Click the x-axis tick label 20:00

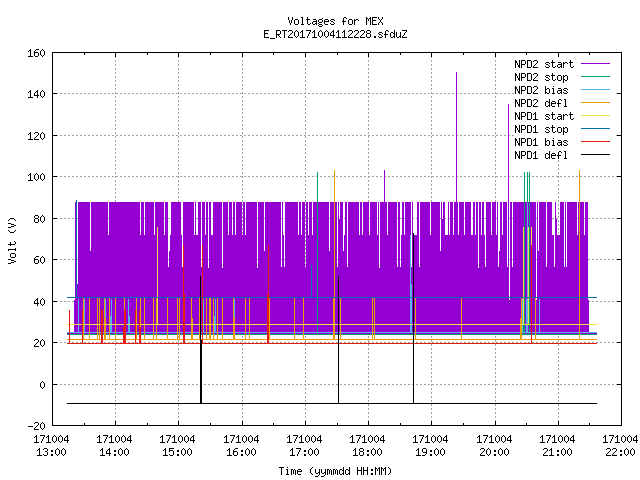coord(494,453)
